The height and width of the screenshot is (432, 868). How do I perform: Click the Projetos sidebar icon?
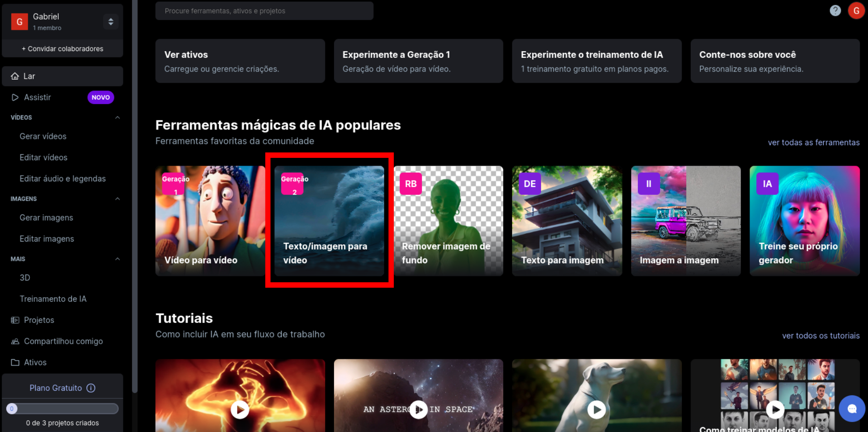15,320
